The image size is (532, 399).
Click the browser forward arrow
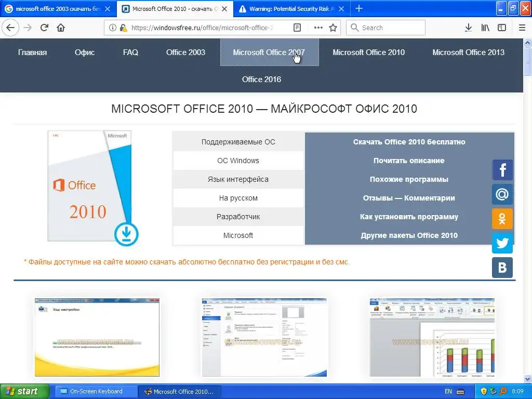tap(28, 28)
